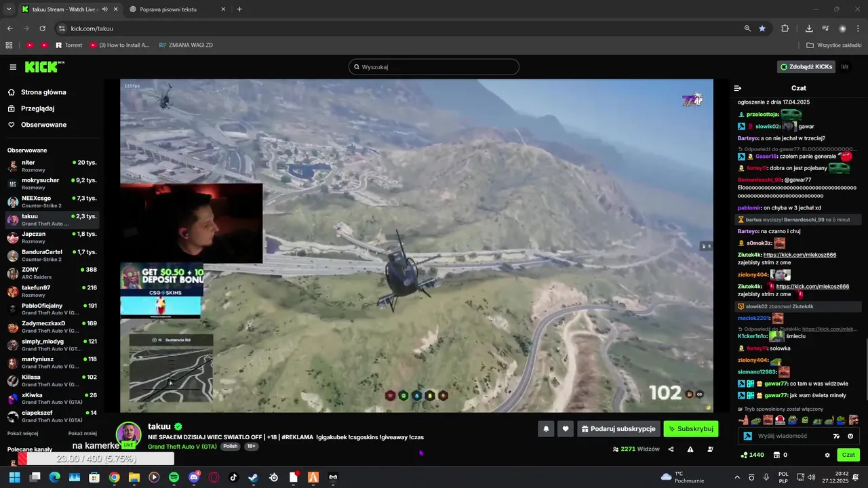868x488 pixels.
Task: Open the first kick.com/mlekosz666 chat link
Action: pos(800,255)
